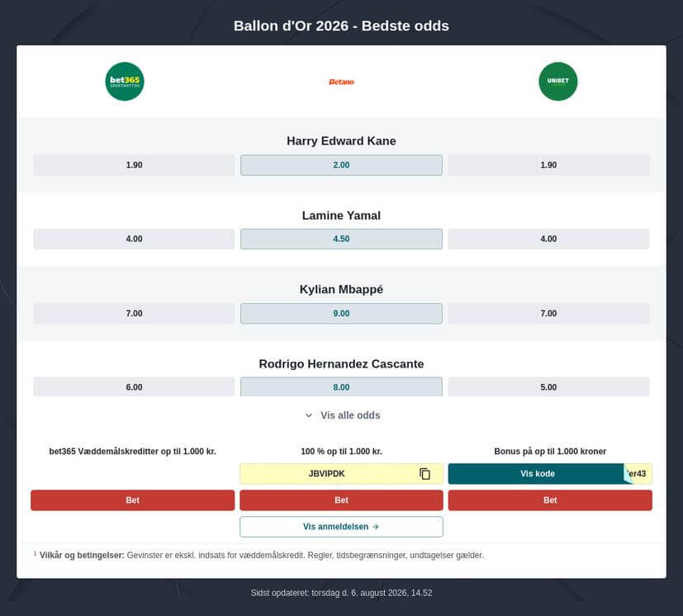Select bet365 1.90 odds for Harry Kane
The image size is (683, 616).
coord(134,165)
